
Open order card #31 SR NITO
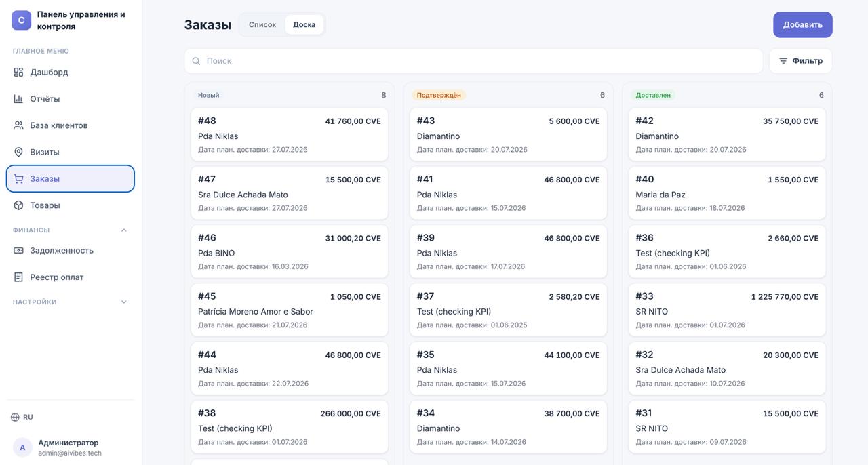click(727, 427)
